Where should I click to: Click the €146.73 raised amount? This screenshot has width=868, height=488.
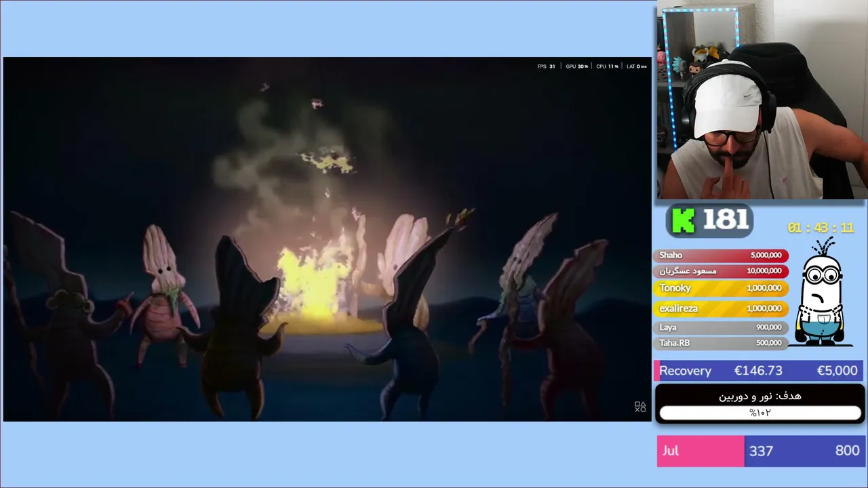(x=758, y=371)
